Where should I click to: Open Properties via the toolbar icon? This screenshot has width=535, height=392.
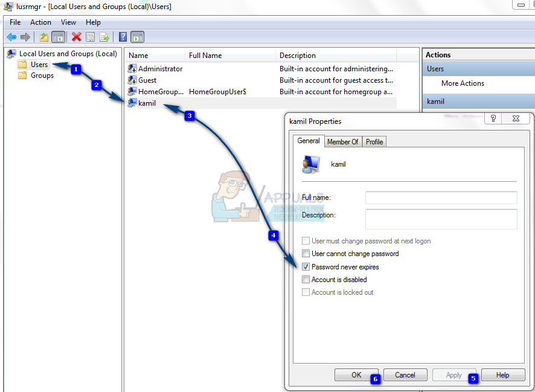click(91, 37)
